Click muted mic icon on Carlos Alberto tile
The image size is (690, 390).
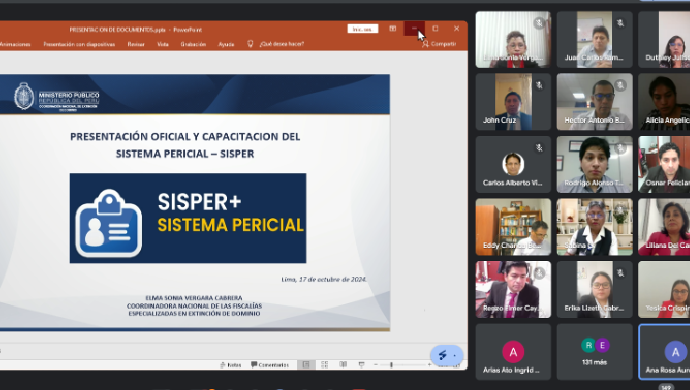539,148
